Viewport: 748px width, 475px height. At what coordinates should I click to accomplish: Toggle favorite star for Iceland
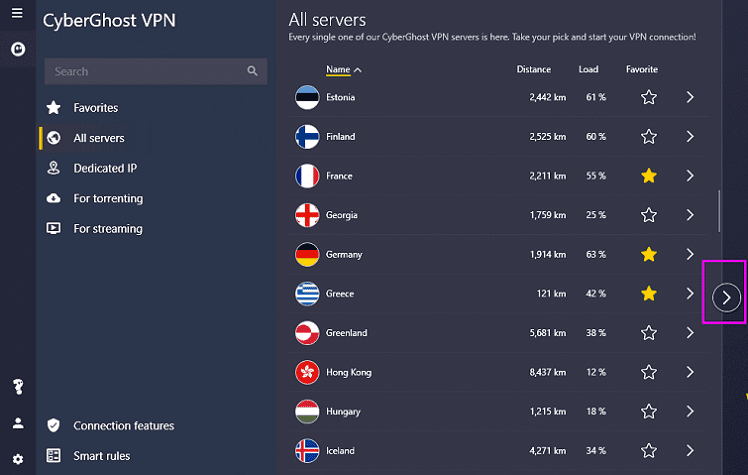click(649, 451)
